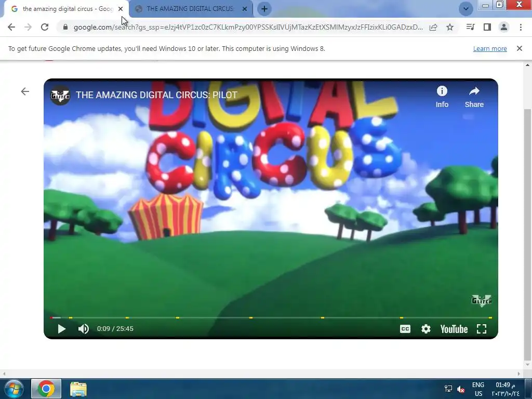This screenshot has height=399, width=532.
Task: Open File Explorer from taskbar
Action: click(x=78, y=389)
